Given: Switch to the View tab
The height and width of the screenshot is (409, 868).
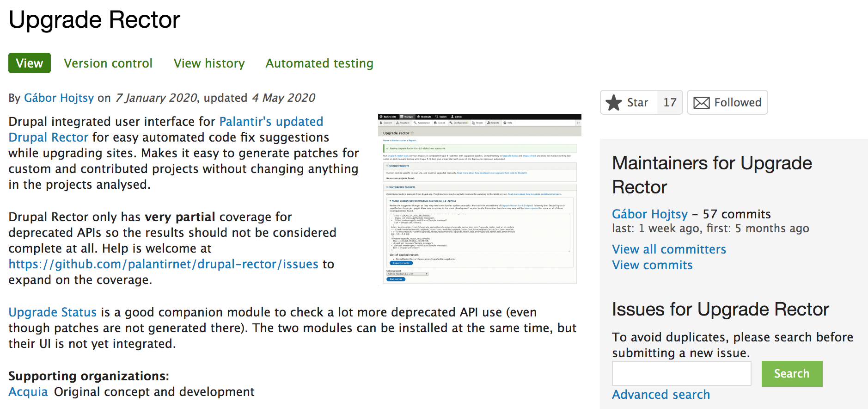Looking at the screenshot, I should point(30,63).
